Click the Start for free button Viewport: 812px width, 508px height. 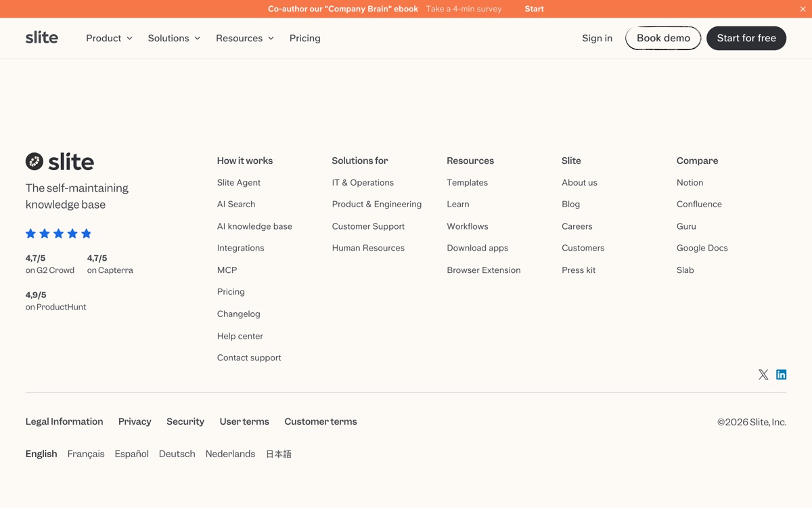click(746, 38)
